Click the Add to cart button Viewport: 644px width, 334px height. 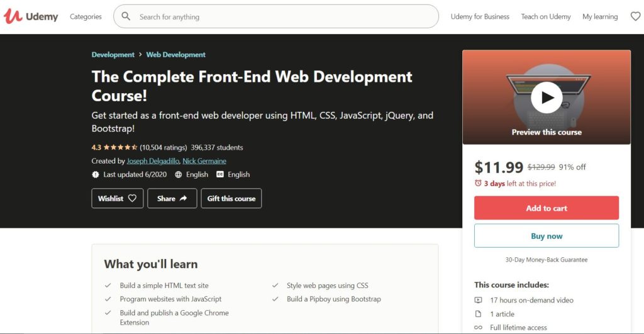pyautogui.click(x=547, y=208)
